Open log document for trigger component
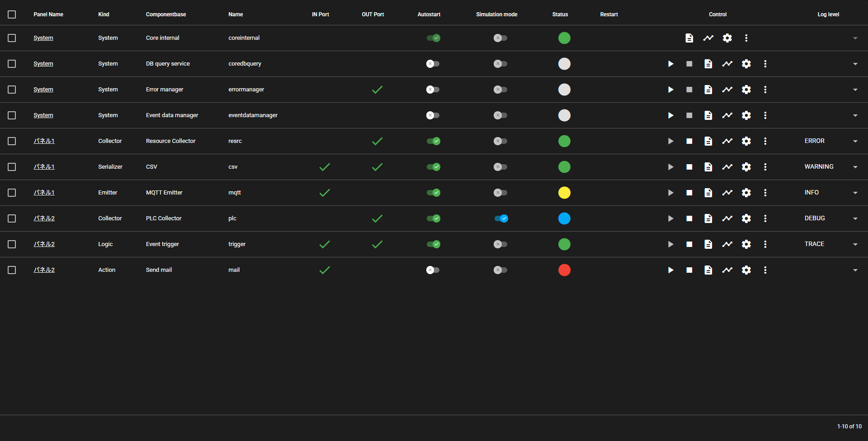The image size is (868, 441). (708, 244)
